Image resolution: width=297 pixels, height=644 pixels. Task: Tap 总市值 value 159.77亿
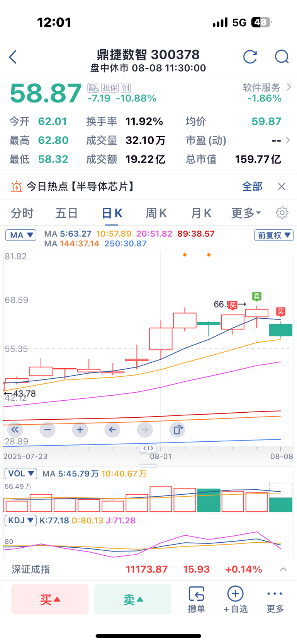coord(258,159)
